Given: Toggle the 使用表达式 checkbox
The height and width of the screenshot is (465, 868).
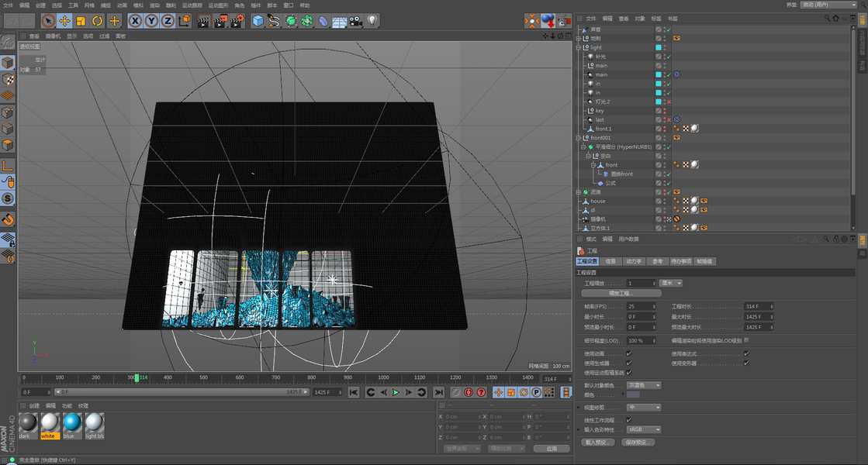Looking at the screenshot, I should (746, 354).
